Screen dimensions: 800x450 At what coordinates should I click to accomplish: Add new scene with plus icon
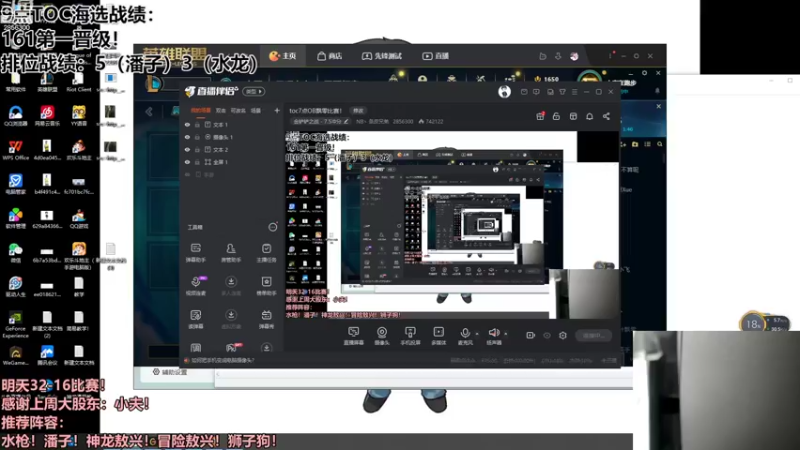(x=277, y=110)
